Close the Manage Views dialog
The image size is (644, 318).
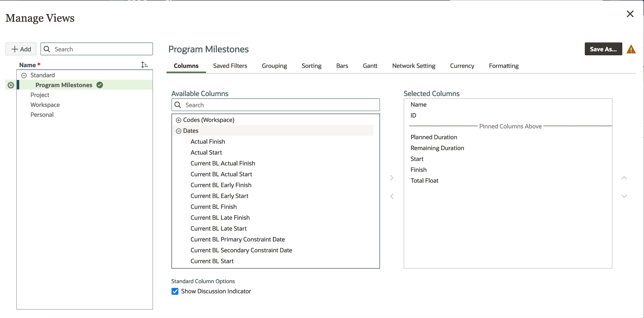pos(630,14)
